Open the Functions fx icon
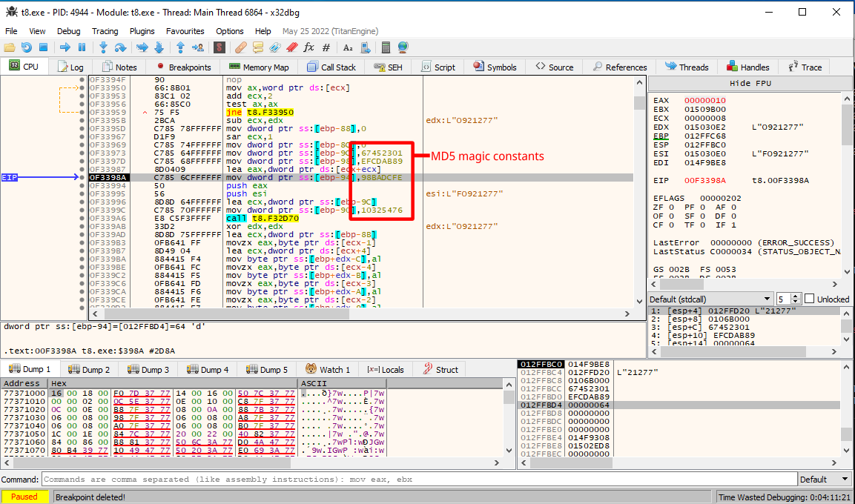855x504 pixels. coord(309,47)
